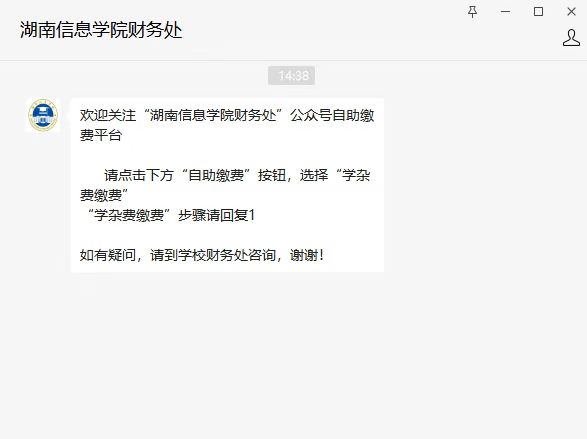
Task: Click the 谢谢！ ending of the message
Action: pos(307,255)
